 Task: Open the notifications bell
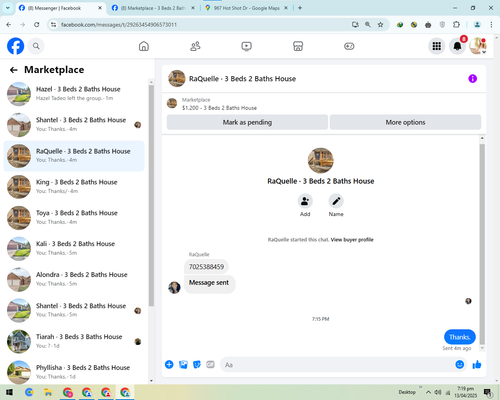tap(457, 46)
